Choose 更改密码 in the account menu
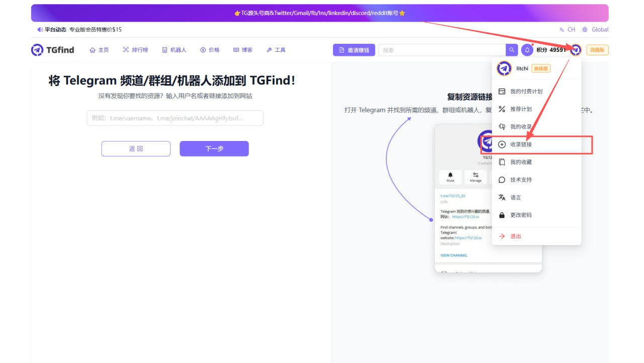The height and width of the screenshot is (363, 644). (536, 215)
